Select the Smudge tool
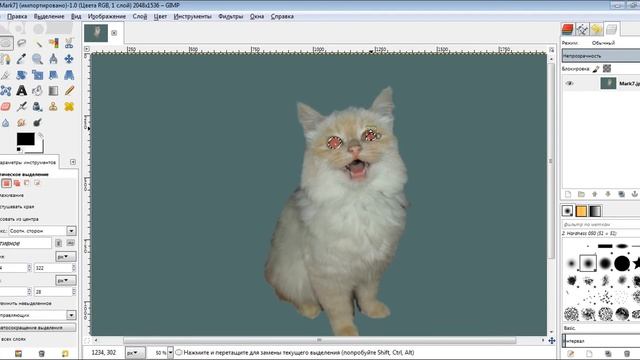Image resolution: width=640 pixels, height=360 pixels. (x=22, y=122)
